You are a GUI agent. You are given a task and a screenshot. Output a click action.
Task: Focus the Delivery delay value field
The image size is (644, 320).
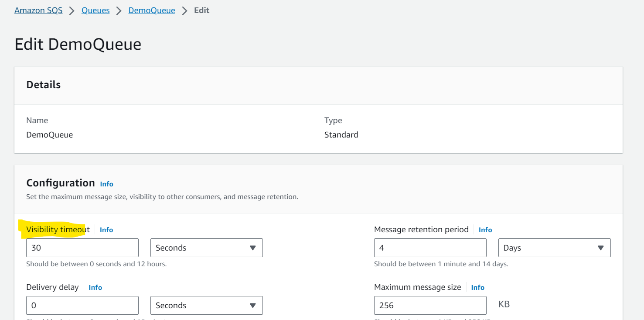(x=82, y=305)
